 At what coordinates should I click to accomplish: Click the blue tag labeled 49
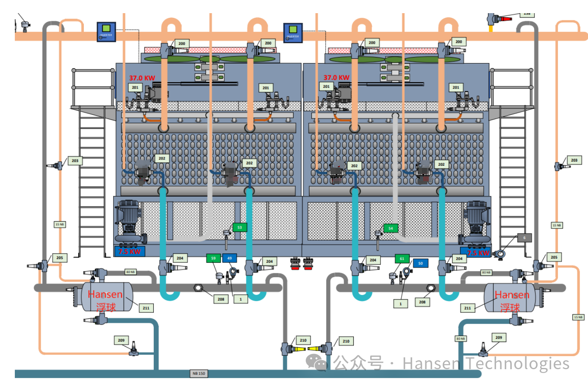point(229,258)
